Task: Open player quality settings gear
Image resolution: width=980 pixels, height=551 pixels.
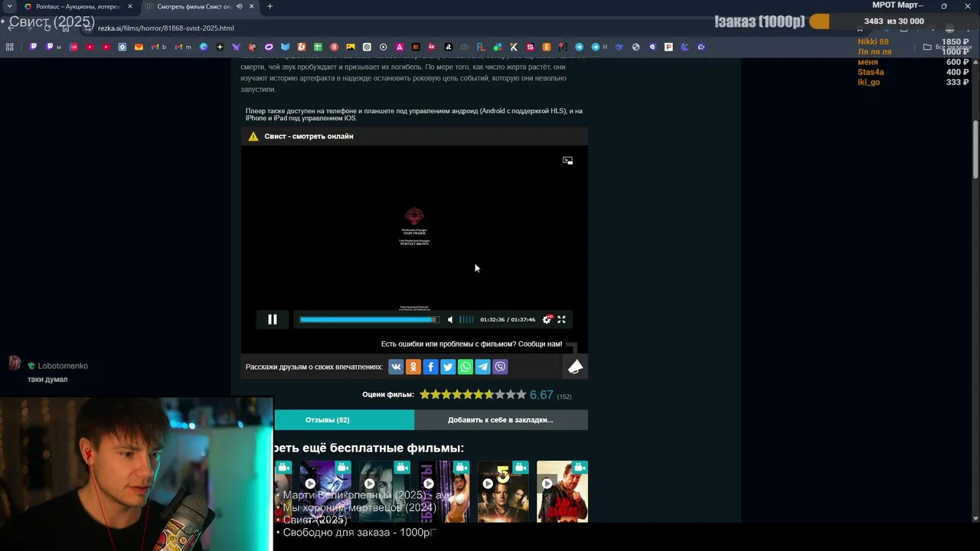Action: (547, 320)
